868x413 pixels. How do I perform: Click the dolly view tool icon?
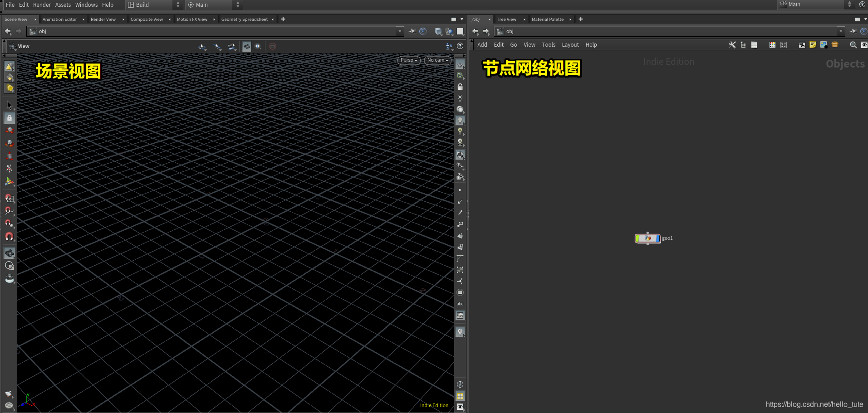[x=232, y=46]
